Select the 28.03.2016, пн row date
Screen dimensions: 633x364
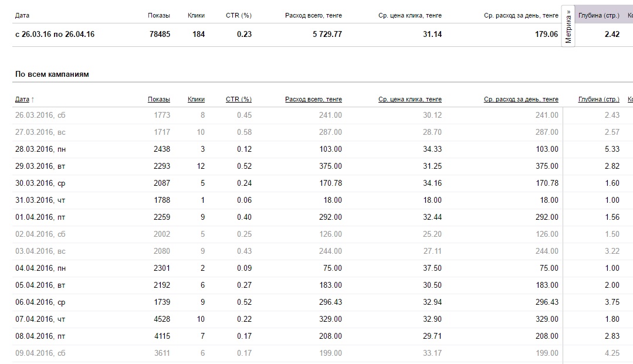pos(40,149)
